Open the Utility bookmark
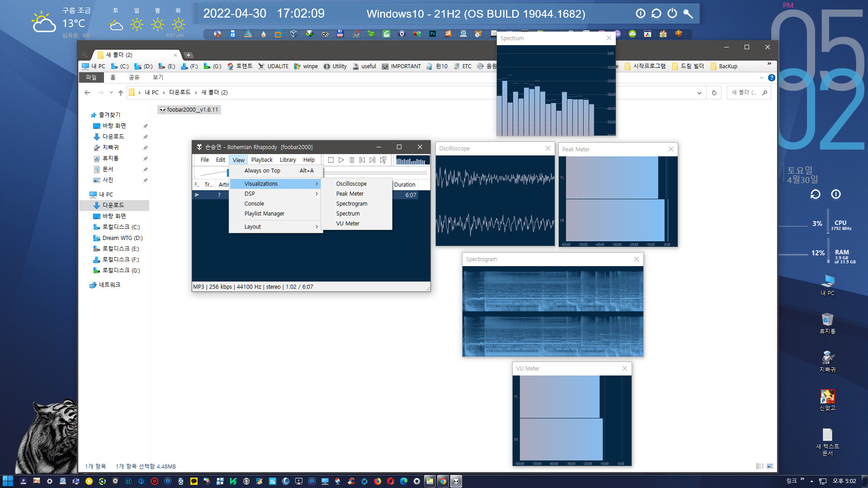This screenshot has width=868, height=488. coord(335,66)
